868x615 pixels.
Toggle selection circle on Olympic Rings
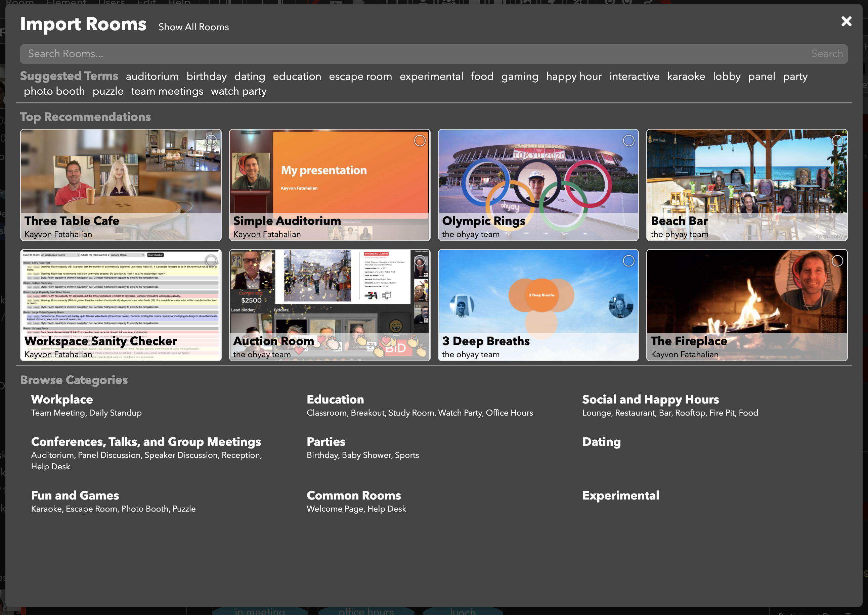click(628, 141)
